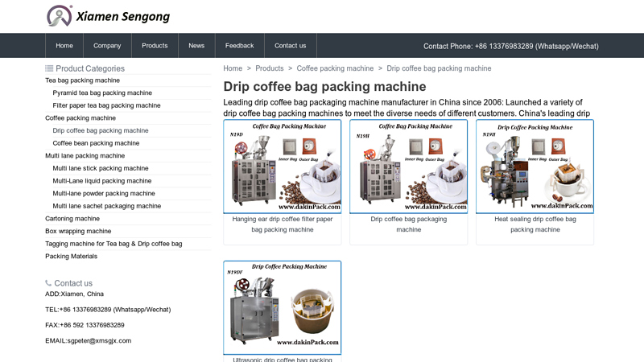Click the Product Categories list icon

pyautogui.click(x=49, y=68)
